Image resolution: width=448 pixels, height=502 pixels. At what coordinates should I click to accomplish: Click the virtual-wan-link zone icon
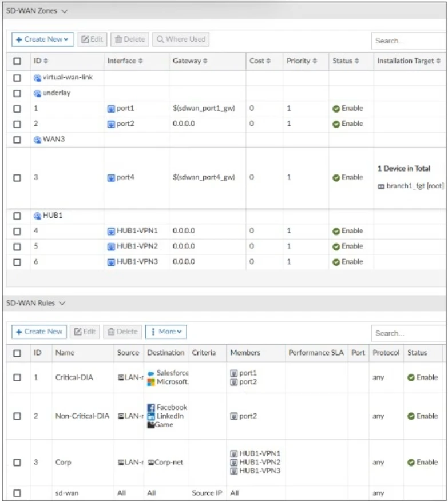pos(38,77)
